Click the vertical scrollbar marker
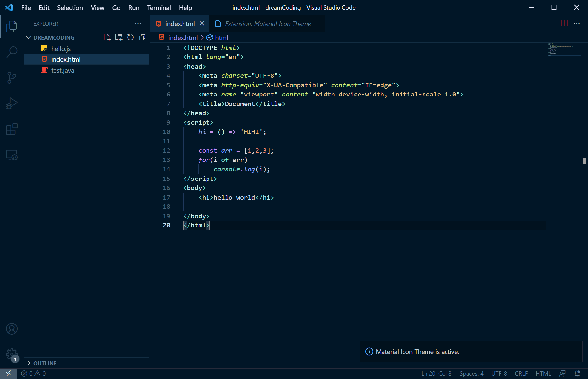Viewport: 588px width, 379px height. coord(585,160)
